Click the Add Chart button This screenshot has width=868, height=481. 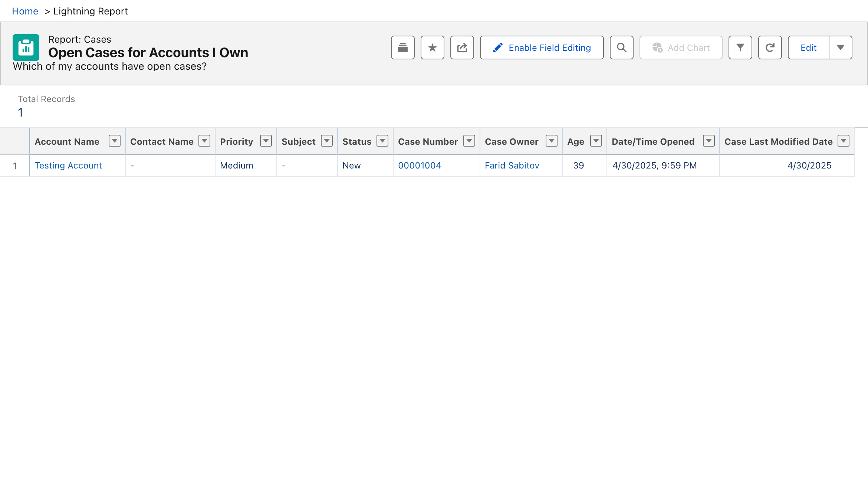[x=681, y=48]
